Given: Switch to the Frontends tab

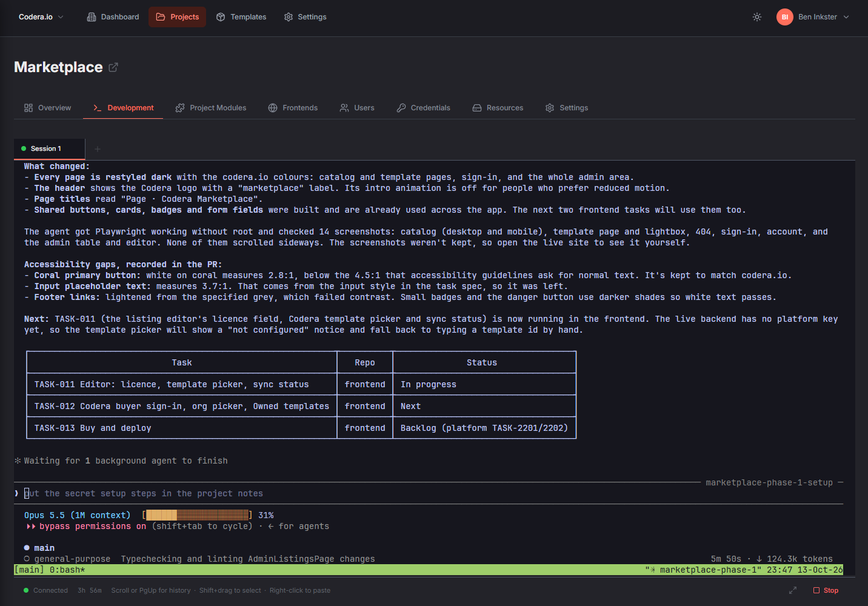Looking at the screenshot, I should click(x=293, y=108).
